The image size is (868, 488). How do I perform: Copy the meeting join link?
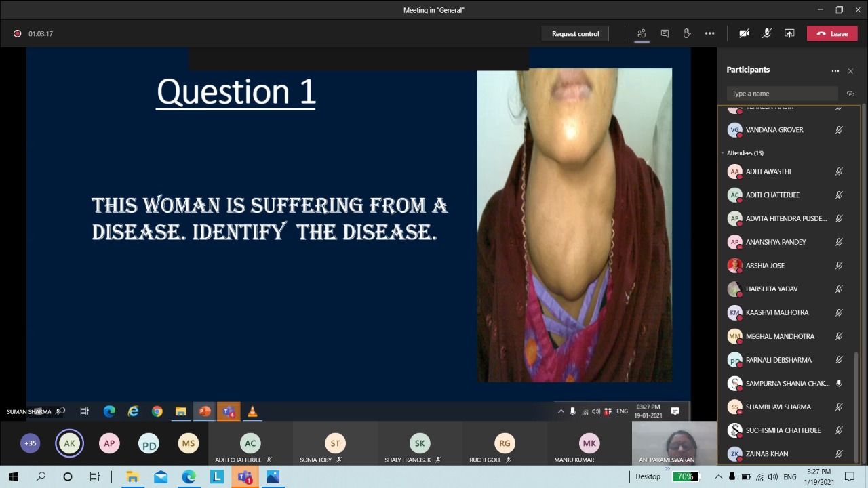click(x=850, y=94)
